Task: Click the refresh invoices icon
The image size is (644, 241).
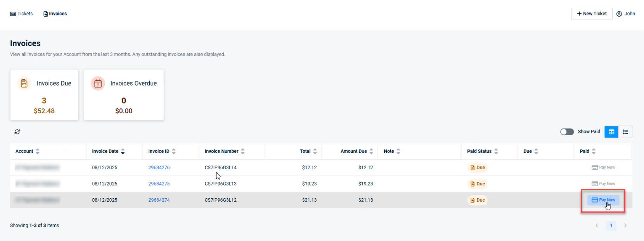Action: point(17,132)
